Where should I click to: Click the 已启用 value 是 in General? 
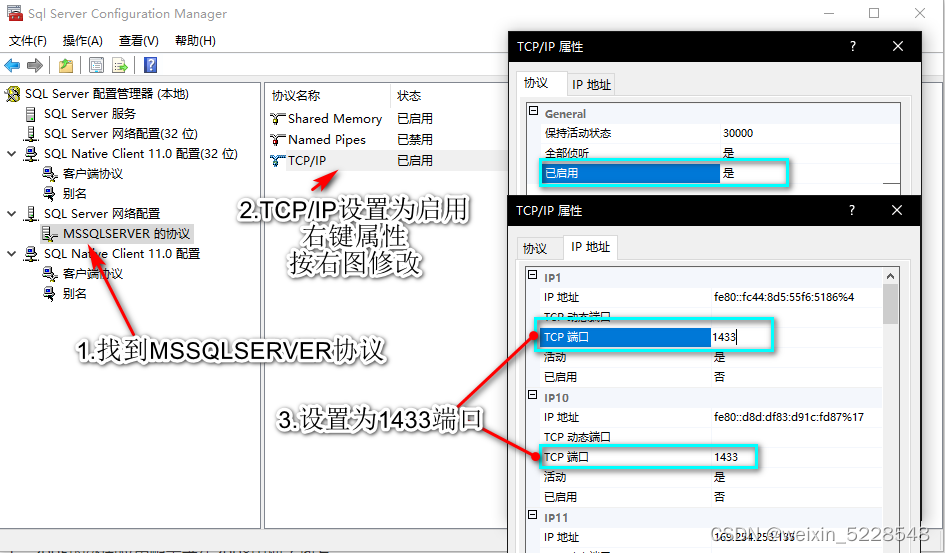(729, 173)
